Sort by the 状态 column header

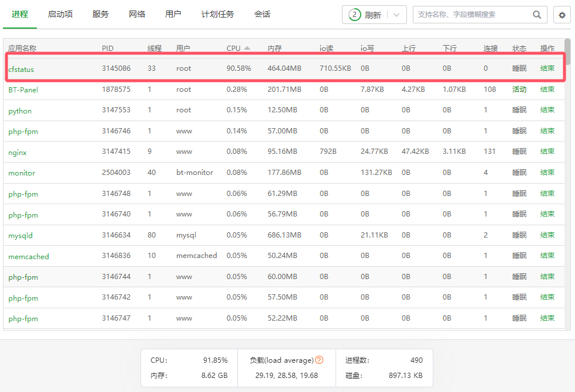[519, 48]
